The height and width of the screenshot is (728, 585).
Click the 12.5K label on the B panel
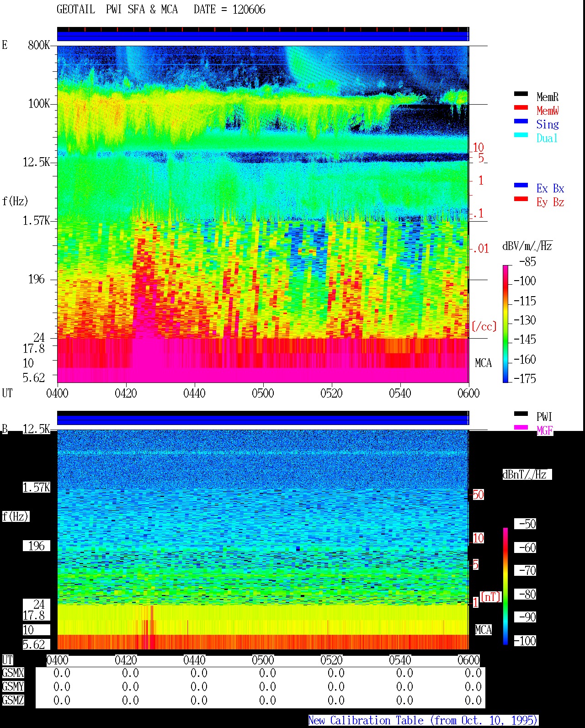click(x=36, y=429)
